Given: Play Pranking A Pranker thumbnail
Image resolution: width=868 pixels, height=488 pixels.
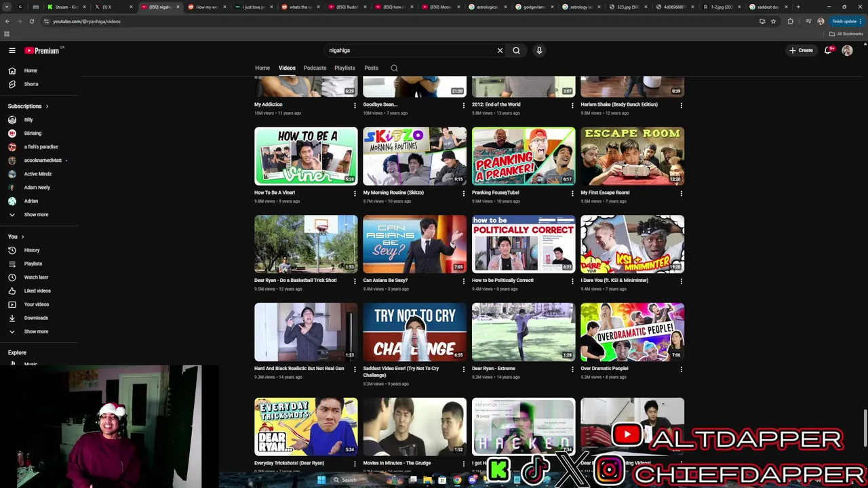Looking at the screenshot, I should 524,156.
